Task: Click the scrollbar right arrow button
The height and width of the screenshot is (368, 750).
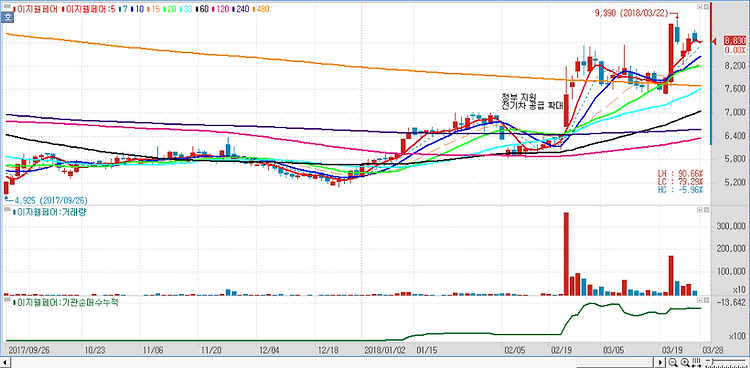Action: [x=659, y=362]
